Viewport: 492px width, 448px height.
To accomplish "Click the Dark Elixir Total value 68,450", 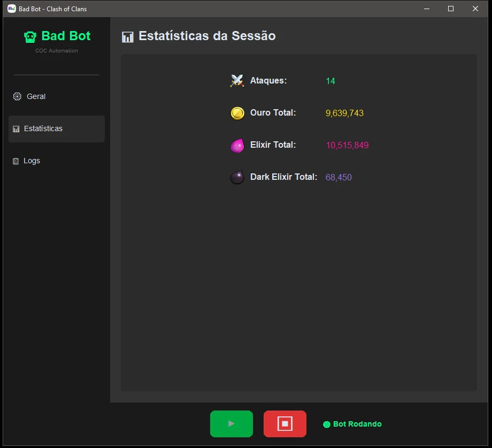I will click(x=339, y=178).
